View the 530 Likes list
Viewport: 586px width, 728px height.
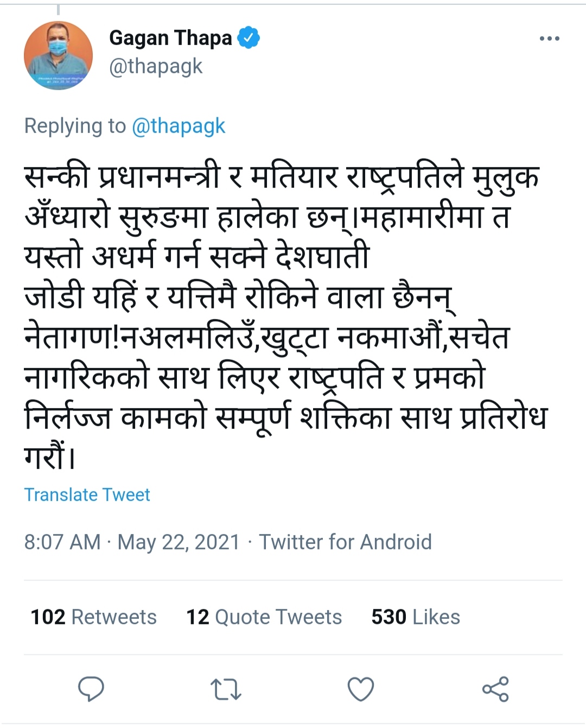point(415,617)
